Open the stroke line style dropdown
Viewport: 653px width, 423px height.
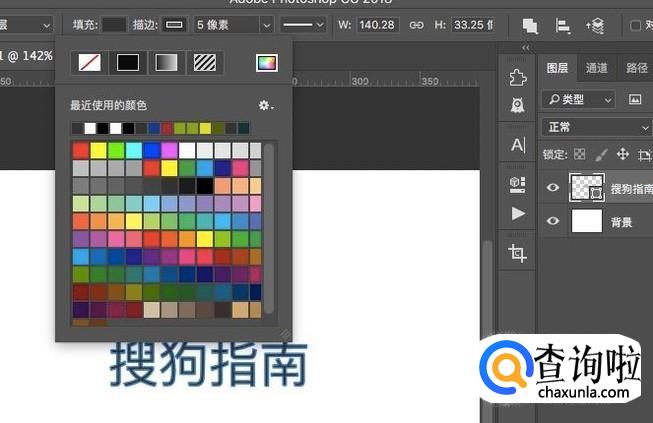pos(303,25)
